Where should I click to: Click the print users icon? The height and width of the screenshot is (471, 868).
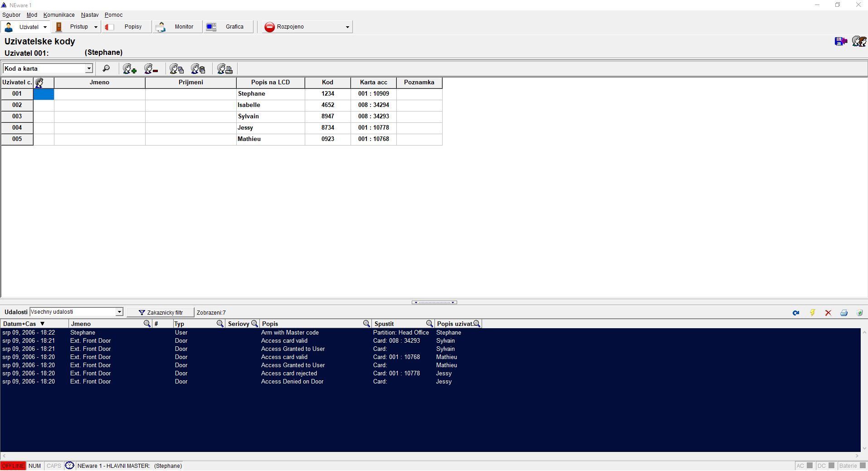point(225,69)
